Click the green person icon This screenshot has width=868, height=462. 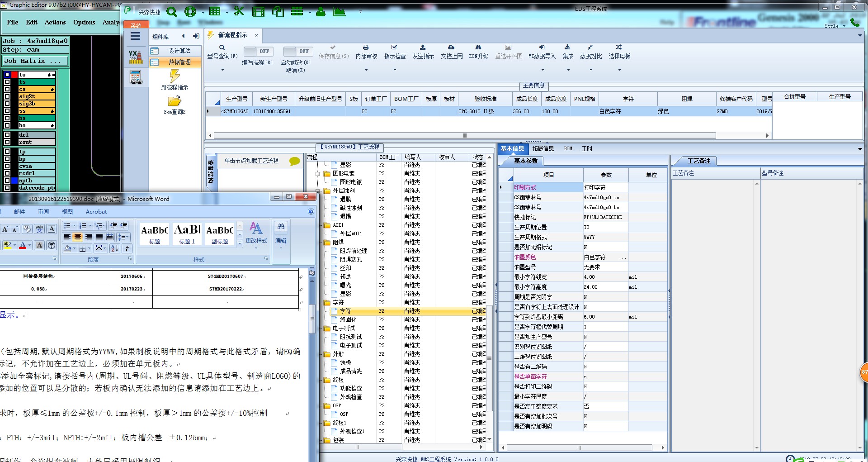click(321, 12)
